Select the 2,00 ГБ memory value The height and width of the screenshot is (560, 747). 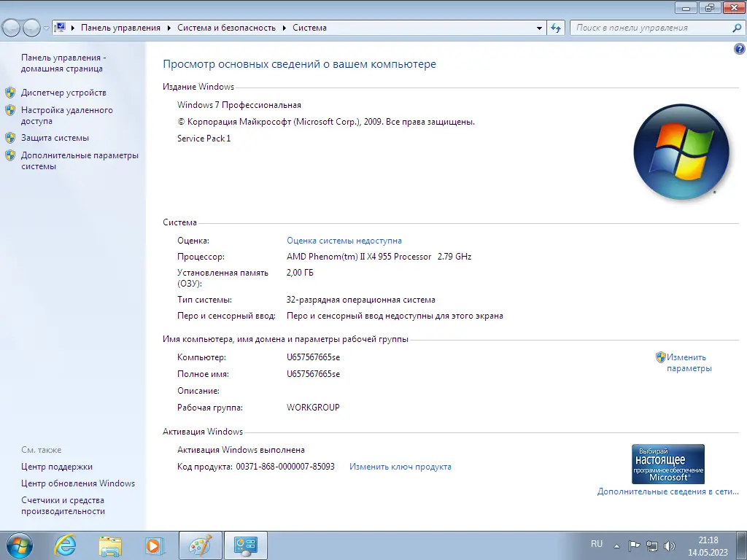point(300,273)
